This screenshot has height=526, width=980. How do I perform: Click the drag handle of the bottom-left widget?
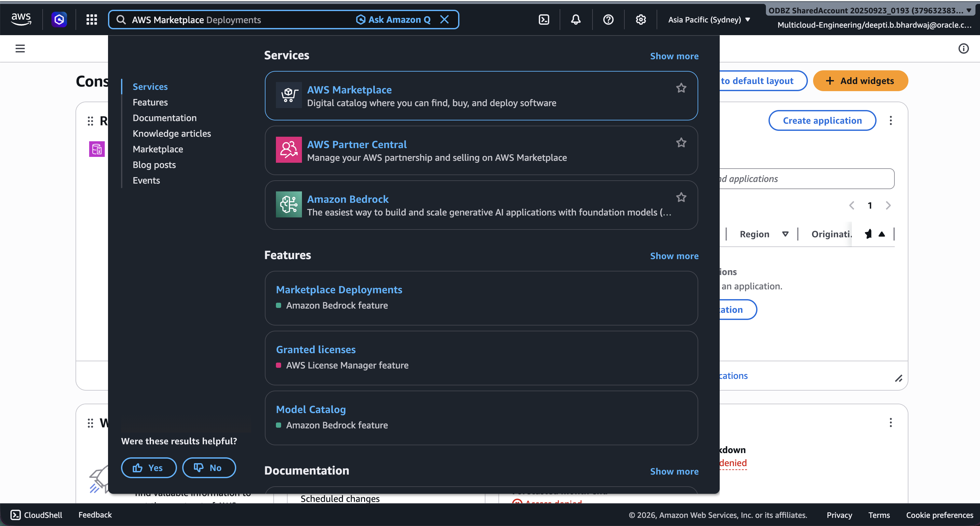pyautogui.click(x=90, y=423)
